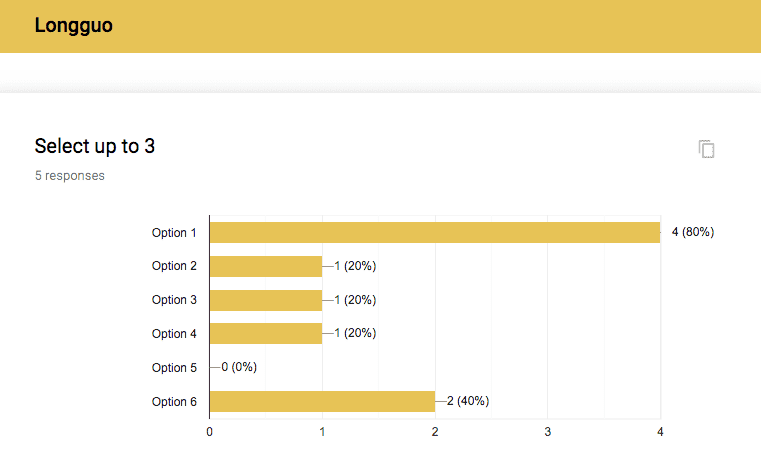Click the 'Select up to 3' question title
Image resolution: width=761 pixels, height=473 pixels.
95,146
